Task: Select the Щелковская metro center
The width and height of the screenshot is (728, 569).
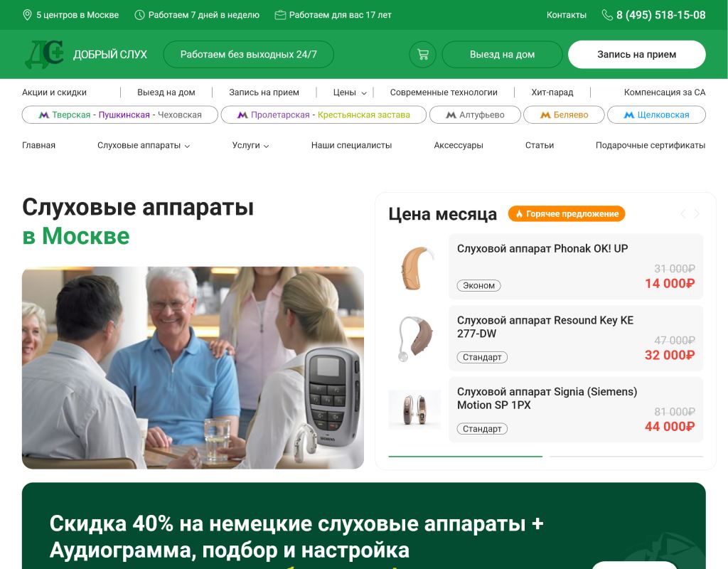Action: click(x=656, y=115)
